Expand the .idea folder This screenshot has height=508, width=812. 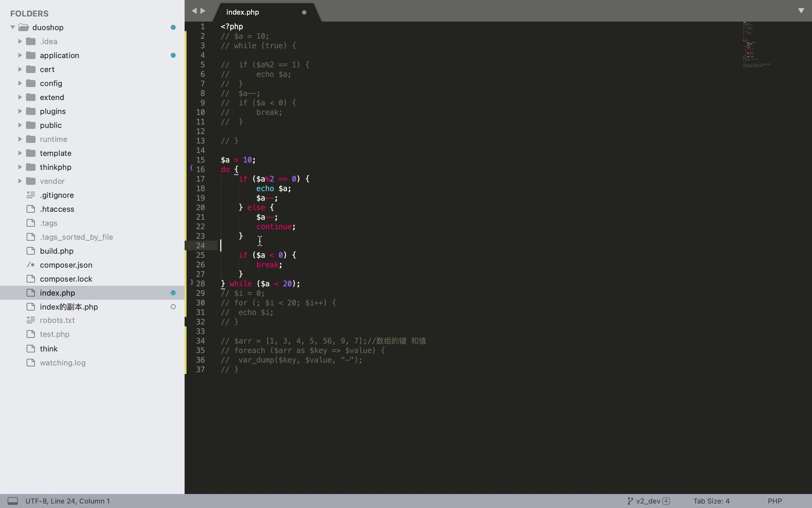click(x=20, y=41)
